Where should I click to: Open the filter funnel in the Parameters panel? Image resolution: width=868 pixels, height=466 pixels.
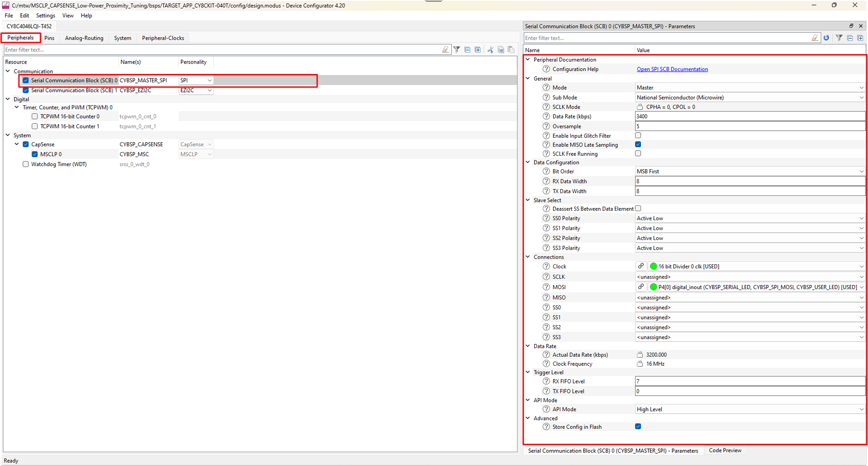(x=839, y=38)
